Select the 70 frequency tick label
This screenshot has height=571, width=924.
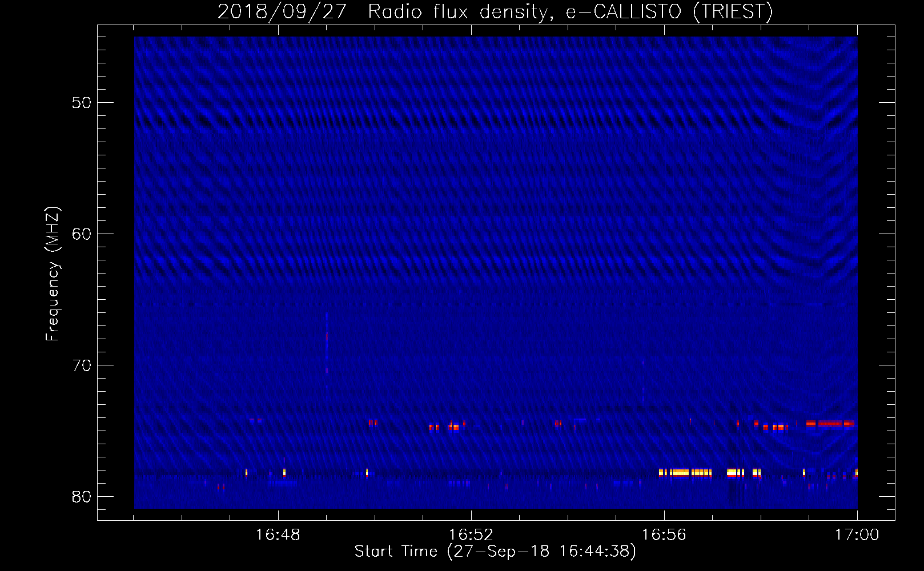coord(82,365)
